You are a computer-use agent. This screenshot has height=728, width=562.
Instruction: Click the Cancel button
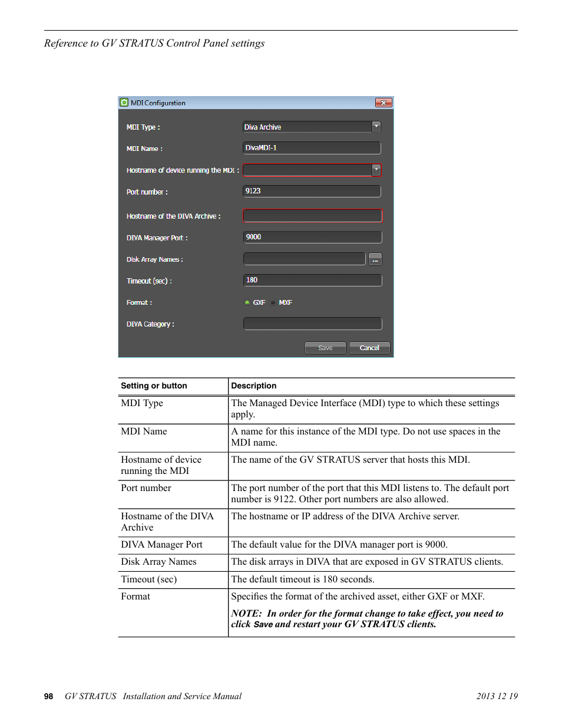tap(369, 348)
